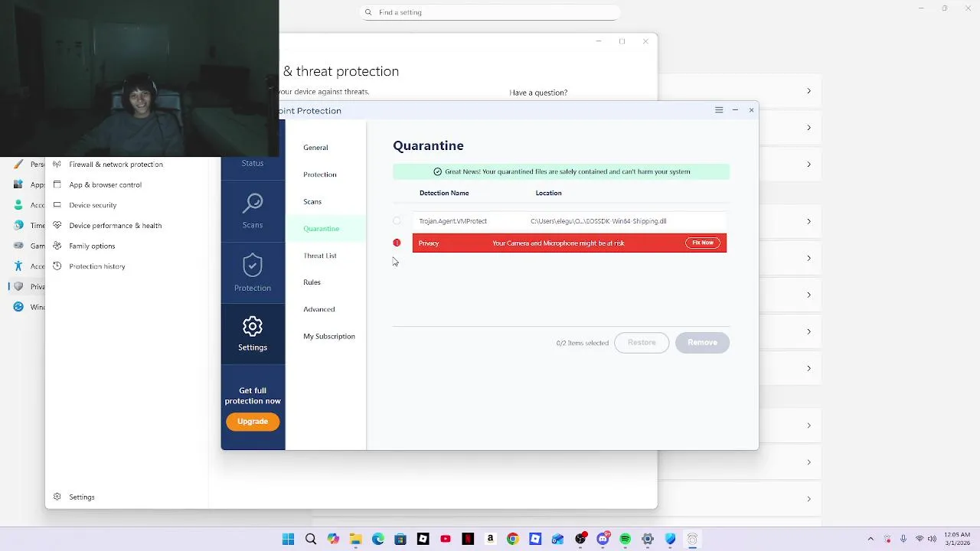Open the My Subscription tab
980x551 pixels.
[329, 337]
